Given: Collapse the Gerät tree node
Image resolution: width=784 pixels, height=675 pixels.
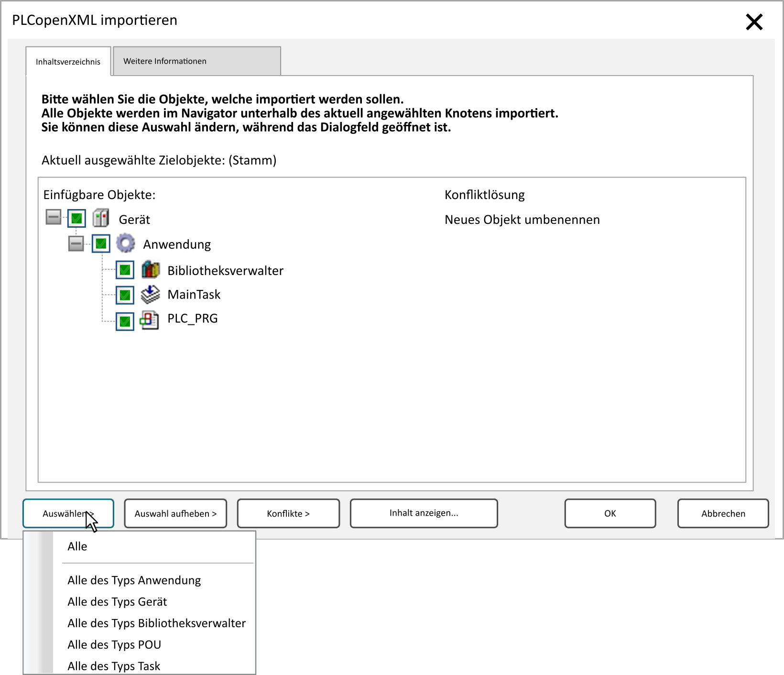Looking at the screenshot, I should click(54, 217).
